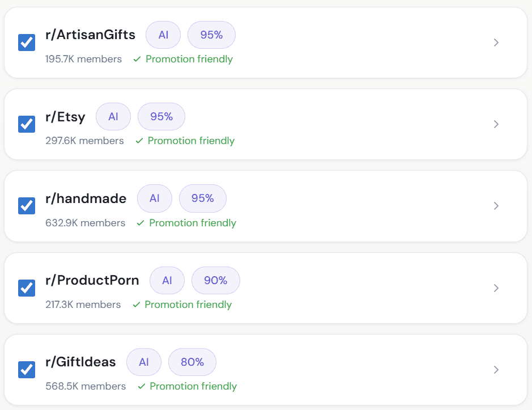Uncheck the r/Etsy checkbox
532x410 pixels.
tap(27, 124)
